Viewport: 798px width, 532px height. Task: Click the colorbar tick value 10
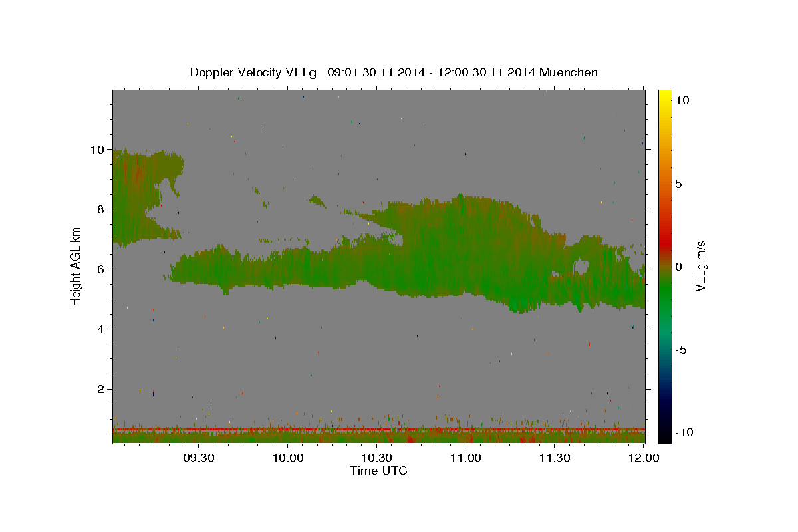pyautogui.click(x=682, y=100)
